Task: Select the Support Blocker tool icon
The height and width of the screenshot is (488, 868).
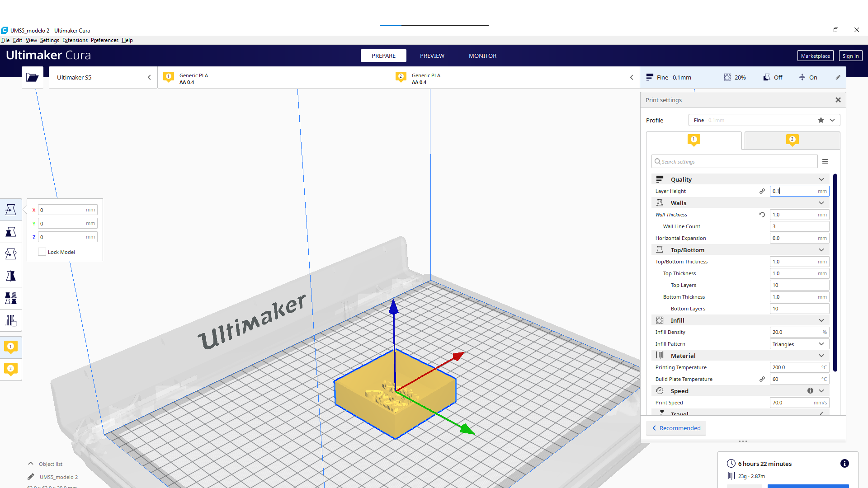Action: pos(11,321)
